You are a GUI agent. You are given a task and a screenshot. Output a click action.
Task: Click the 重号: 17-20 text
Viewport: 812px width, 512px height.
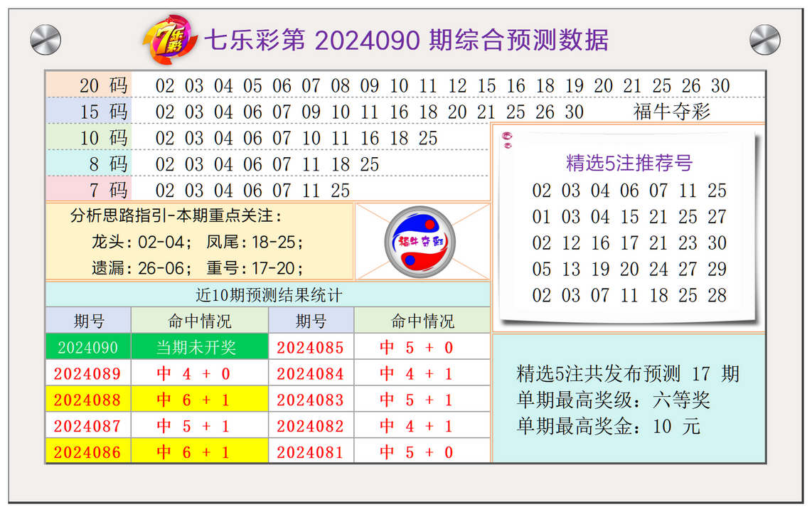coord(255,268)
